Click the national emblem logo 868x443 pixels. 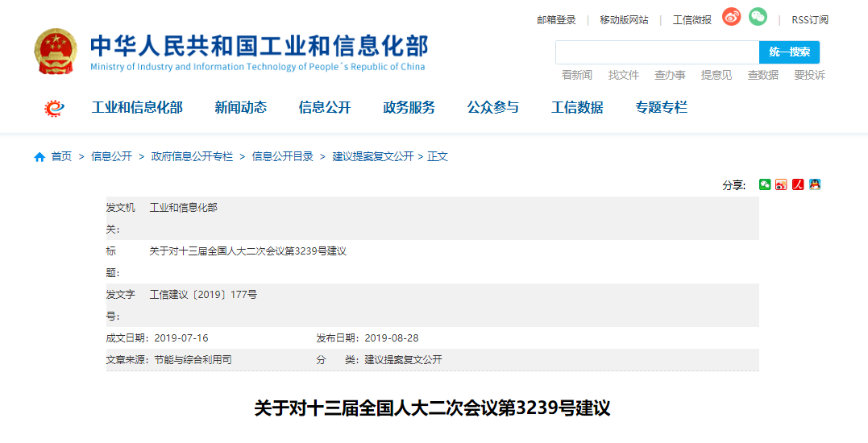click(x=56, y=52)
